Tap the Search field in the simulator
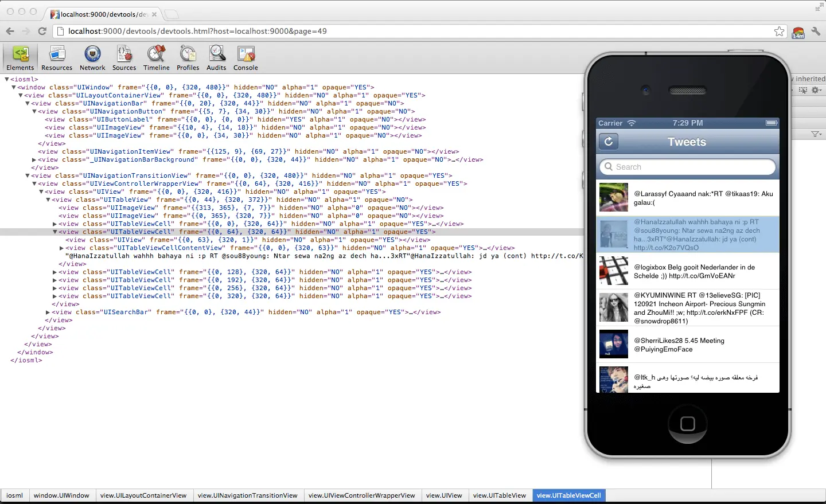Viewport: 826px width, 504px height. pos(687,167)
